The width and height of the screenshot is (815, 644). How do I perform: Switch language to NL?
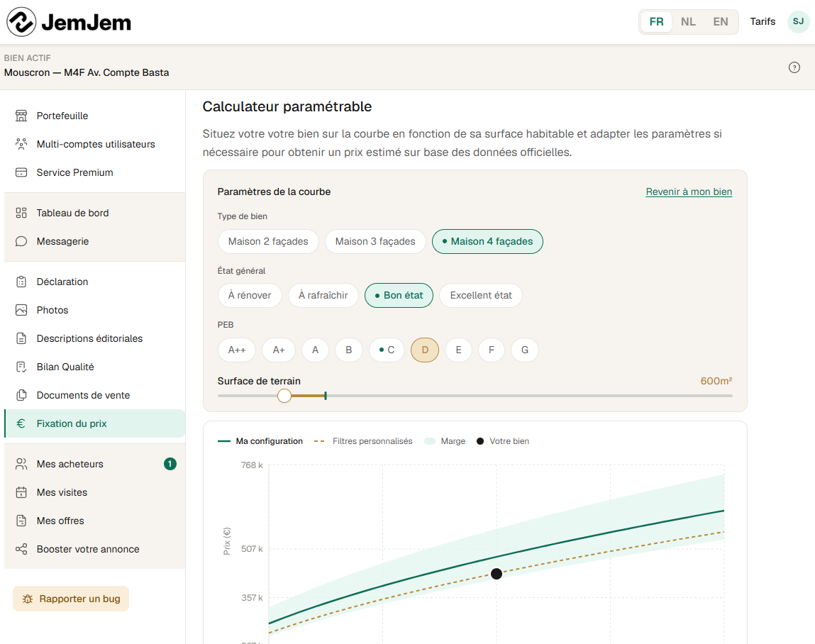pyautogui.click(x=688, y=22)
